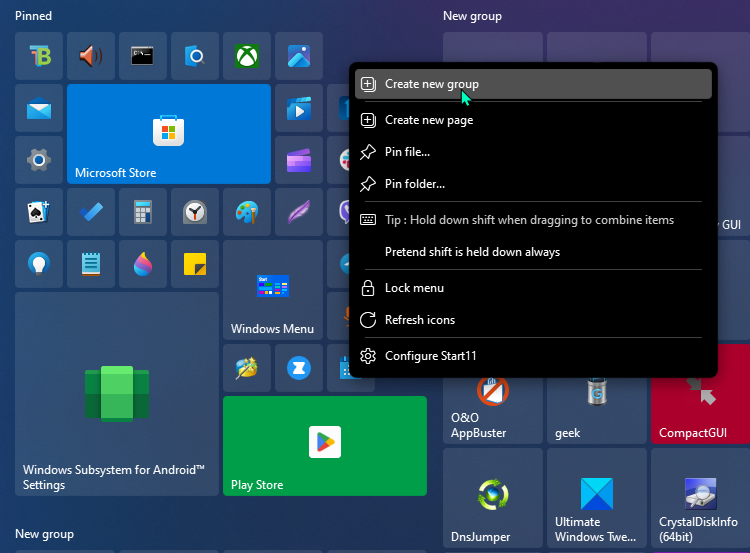
Task: Open the geek uninstaller tile
Action: 596,410
